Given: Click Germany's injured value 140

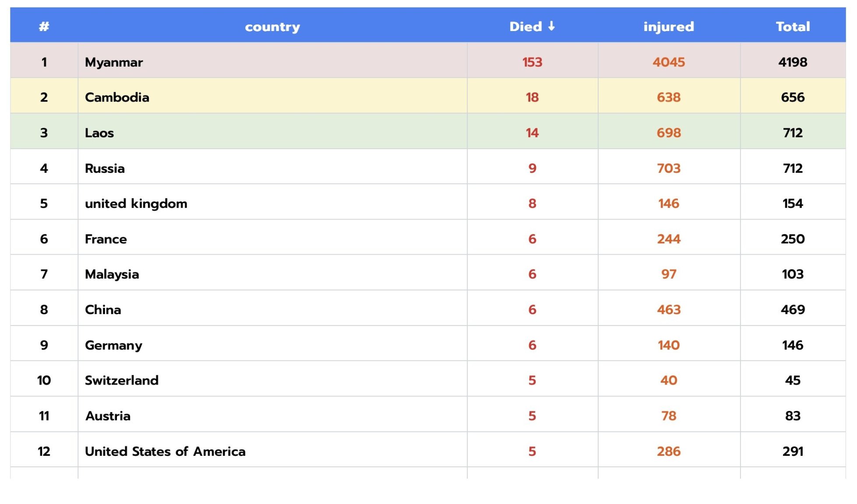Looking at the screenshot, I should [669, 345].
